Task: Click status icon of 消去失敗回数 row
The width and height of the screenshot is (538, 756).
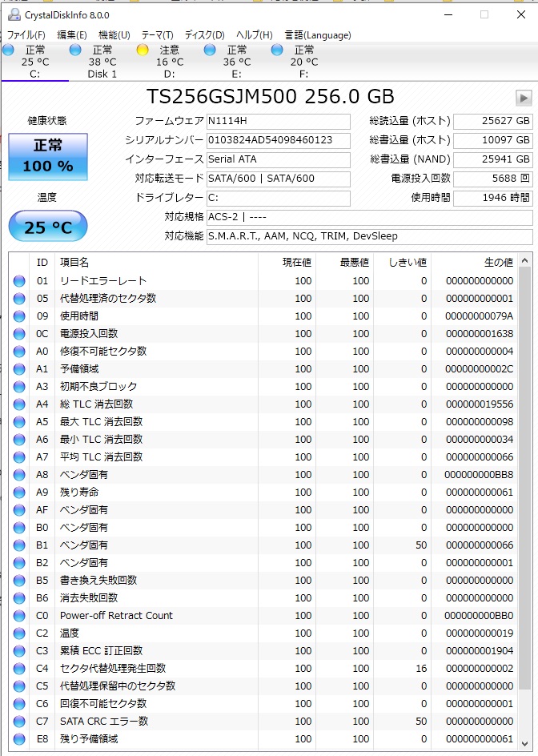Action: click(19, 598)
